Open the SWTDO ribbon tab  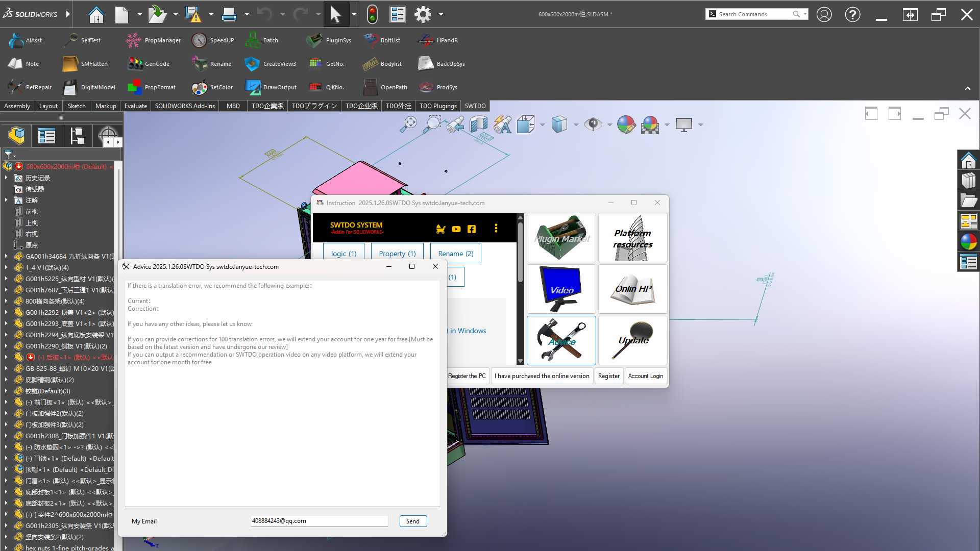(x=475, y=106)
